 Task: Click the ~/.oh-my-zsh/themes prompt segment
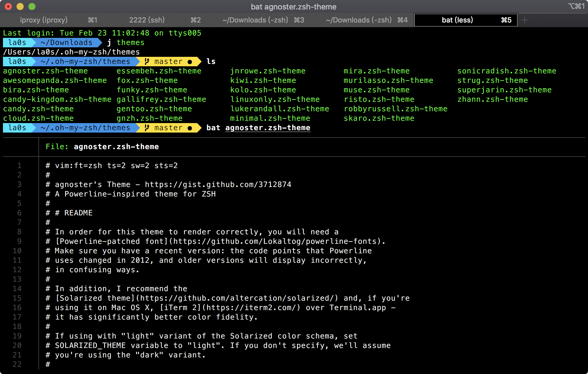tap(85, 128)
